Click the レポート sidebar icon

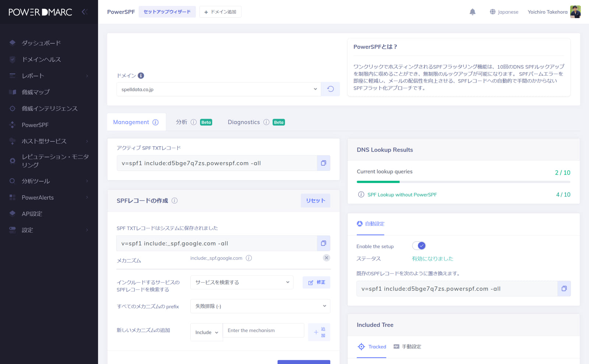coord(13,75)
